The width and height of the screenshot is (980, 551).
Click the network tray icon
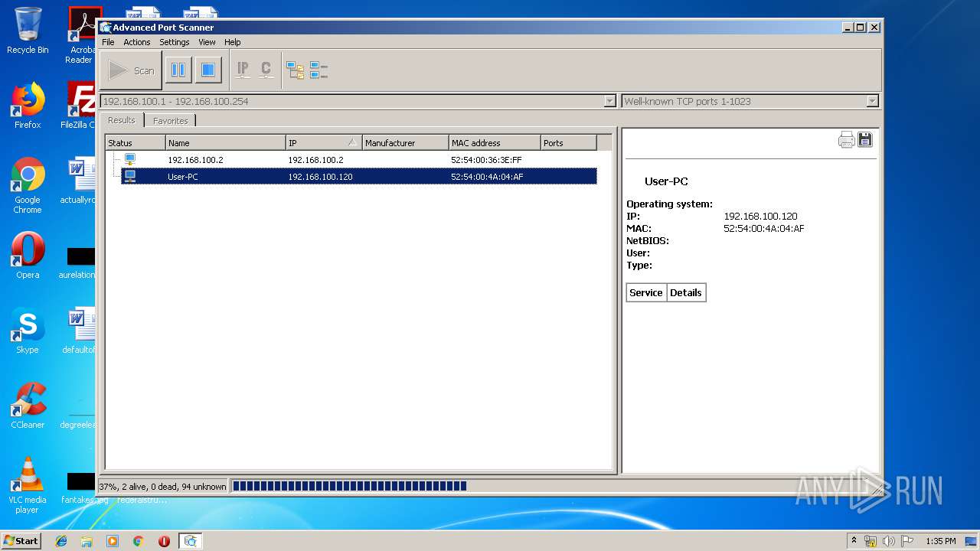coord(871,541)
